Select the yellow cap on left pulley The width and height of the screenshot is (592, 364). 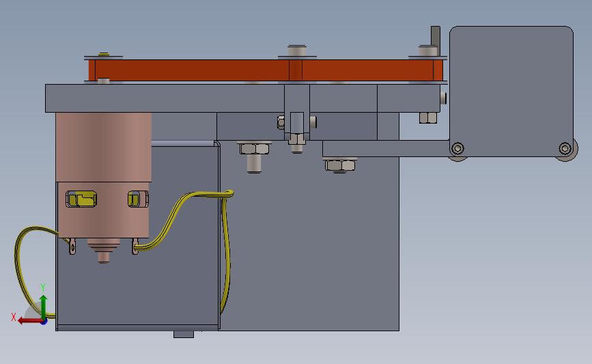click(x=104, y=55)
